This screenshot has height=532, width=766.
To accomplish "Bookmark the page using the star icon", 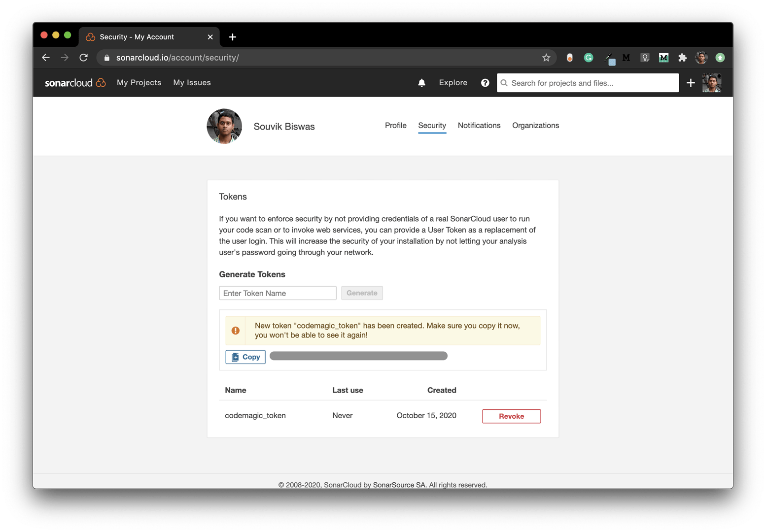I will click(546, 58).
